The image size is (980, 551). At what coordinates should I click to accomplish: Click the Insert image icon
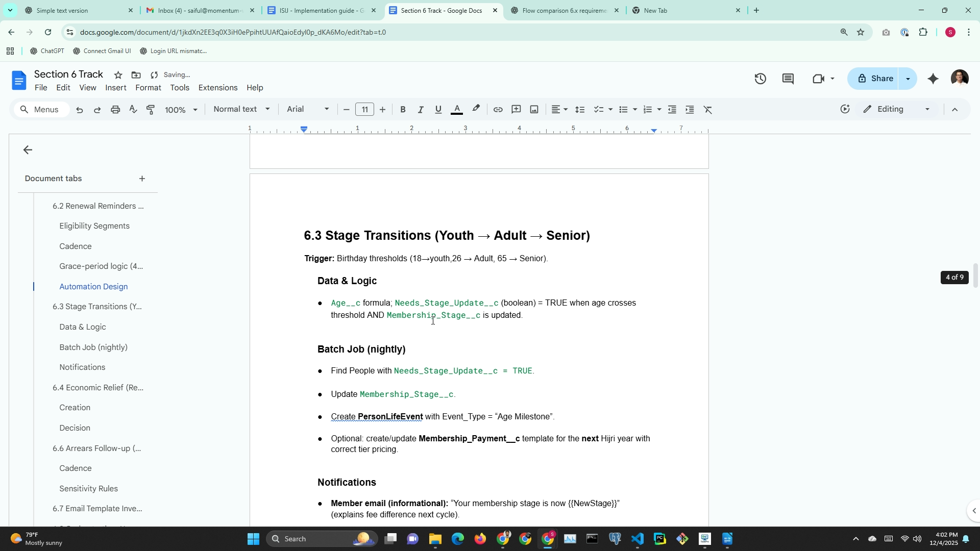click(x=534, y=110)
